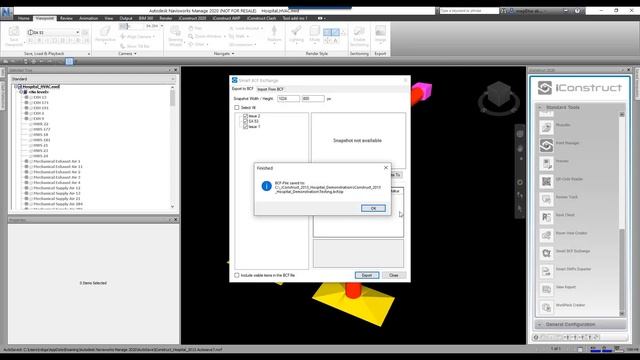Select the Pan tool in the ribbon
This screenshot has width=640, height=360.
pyautogui.click(x=195, y=28)
